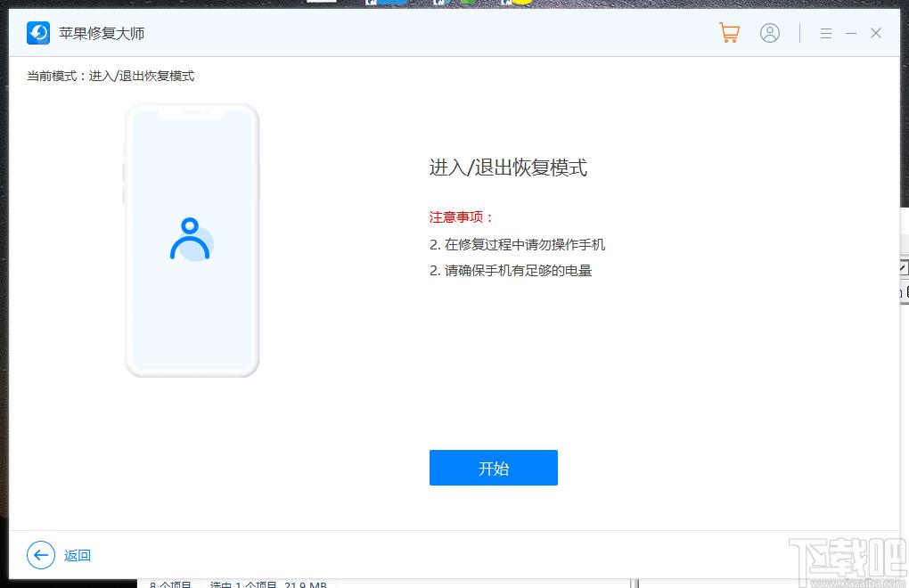
Task: Click the 苹果修复大师 app logo icon
Action: click(x=38, y=33)
